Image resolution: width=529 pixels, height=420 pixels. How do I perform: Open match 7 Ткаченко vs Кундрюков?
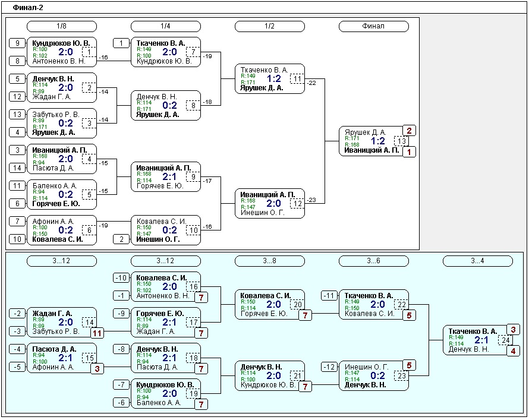pyautogui.click(x=166, y=52)
